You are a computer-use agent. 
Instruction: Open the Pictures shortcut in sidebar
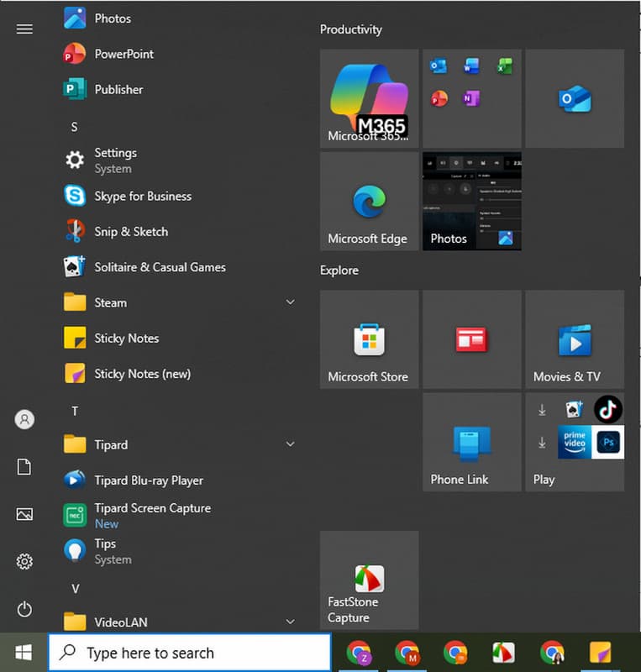click(x=24, y=514)
